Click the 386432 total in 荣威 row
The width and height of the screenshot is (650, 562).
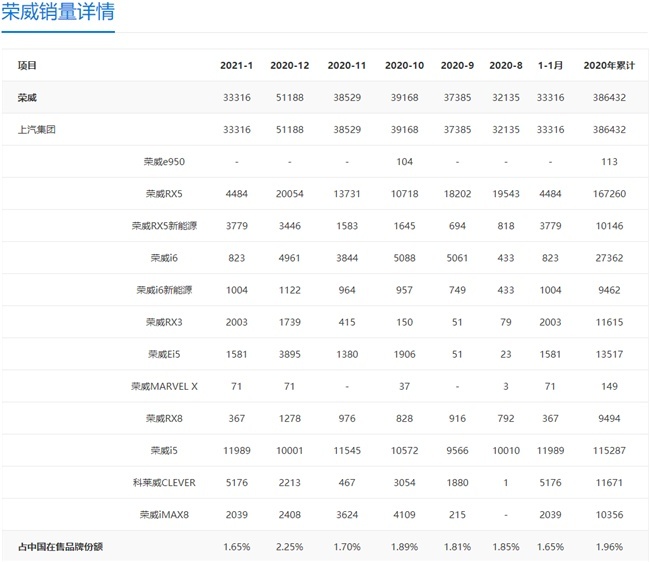609,98
